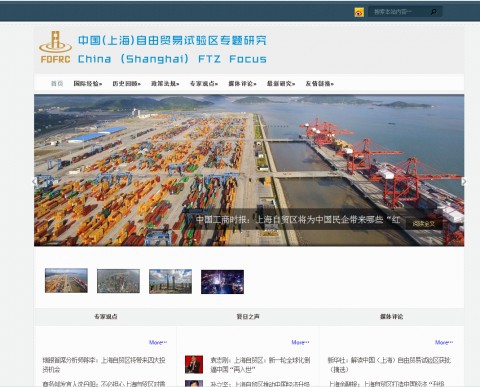Open the 首页 home menu item
480x387 pixels.
coord(57,83)
